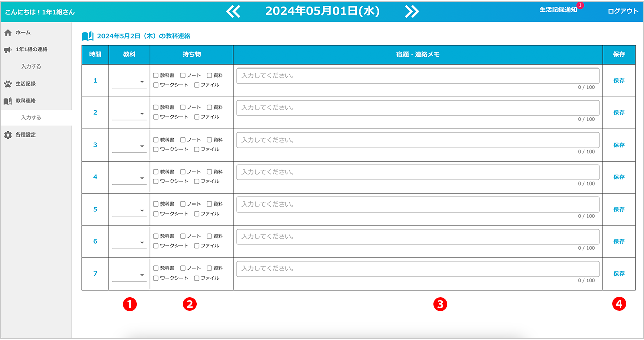This screenshot has height=340, width=644.
Task: Click 保存 for period 2 row
Action: [x=619, y=113]
